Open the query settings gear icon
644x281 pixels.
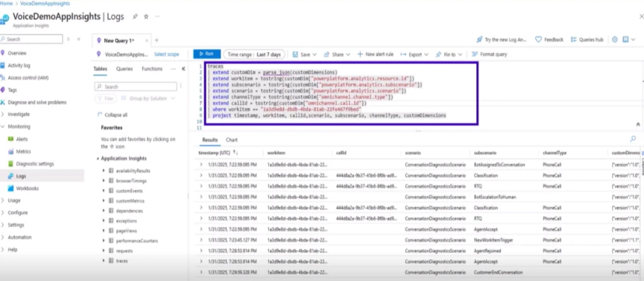(x=616, y=39)
